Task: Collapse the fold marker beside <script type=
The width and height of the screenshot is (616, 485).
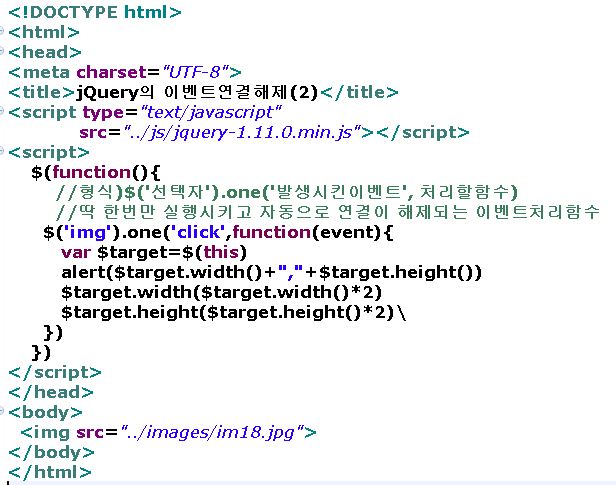Action: [2, 111]
